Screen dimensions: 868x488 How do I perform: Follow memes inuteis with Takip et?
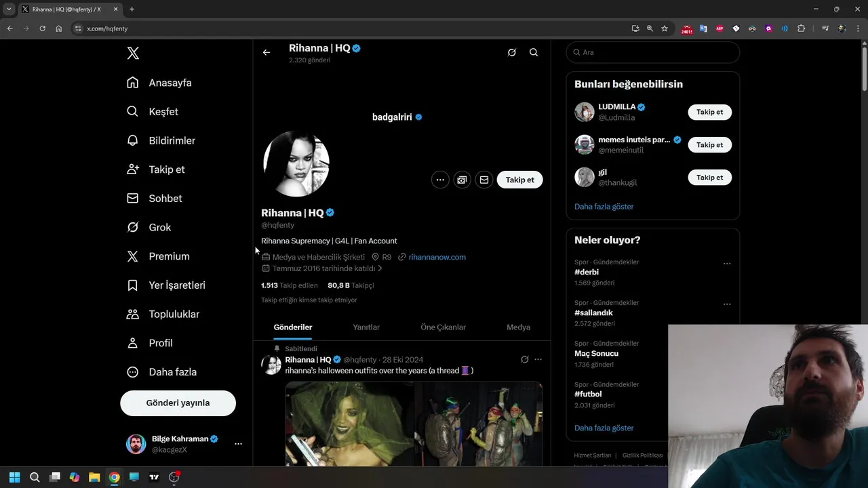coord(710,144)
